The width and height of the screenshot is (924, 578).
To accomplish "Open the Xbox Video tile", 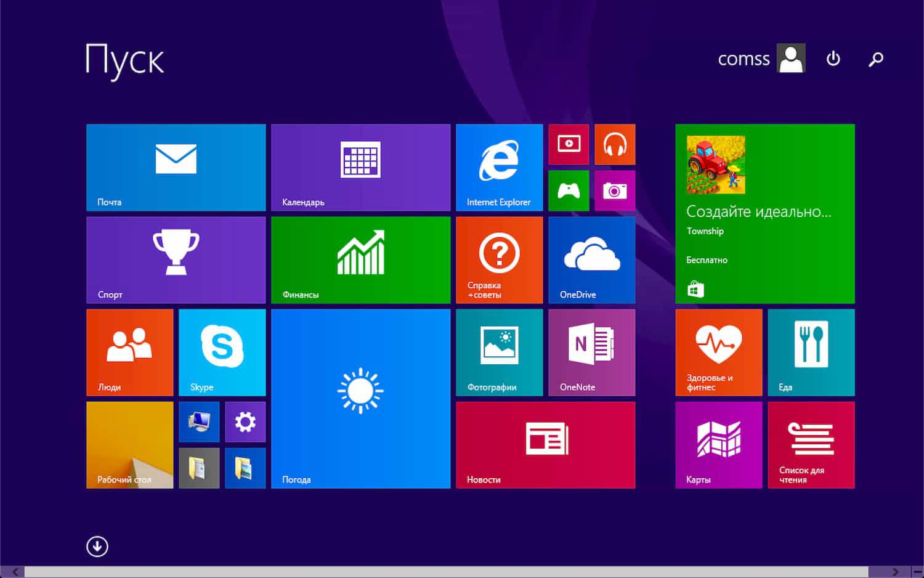I will (x=568, y=144).
